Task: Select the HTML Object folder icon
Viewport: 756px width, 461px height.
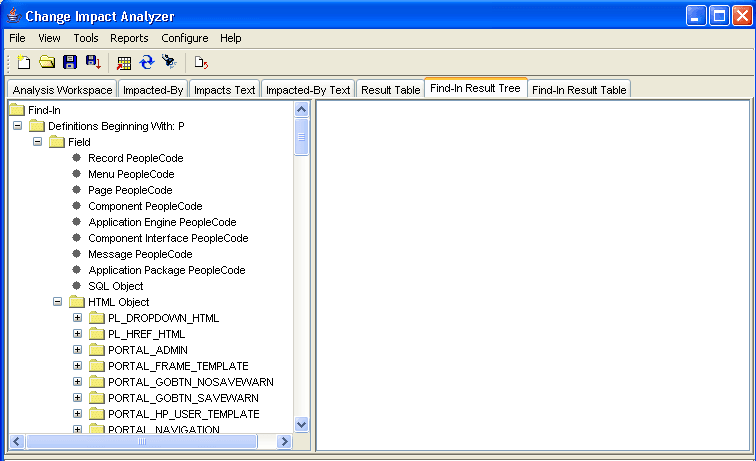Action: (x=77, y=302)
